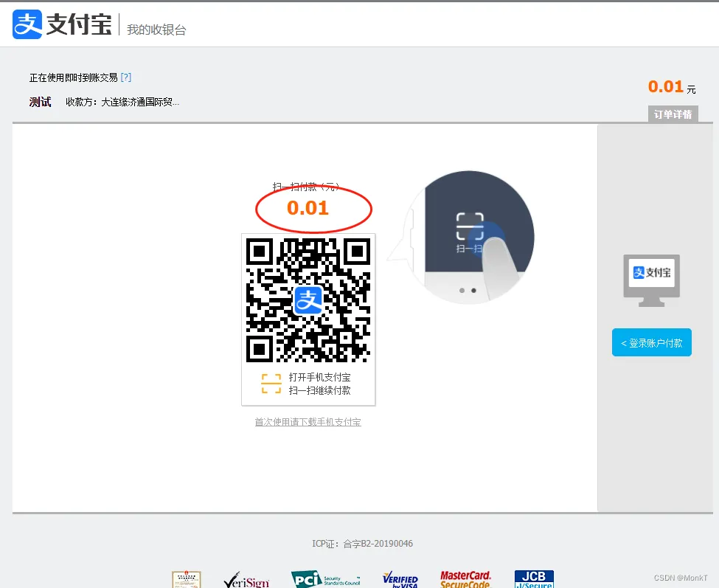Click the orange scan frame icon below the QR code
719x588 pixels.
click(271, 384)
